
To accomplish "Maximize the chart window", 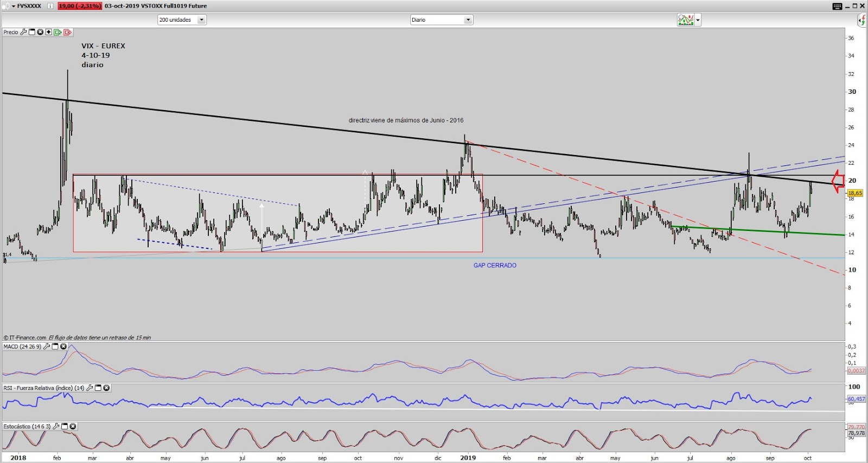I will 854,6.
